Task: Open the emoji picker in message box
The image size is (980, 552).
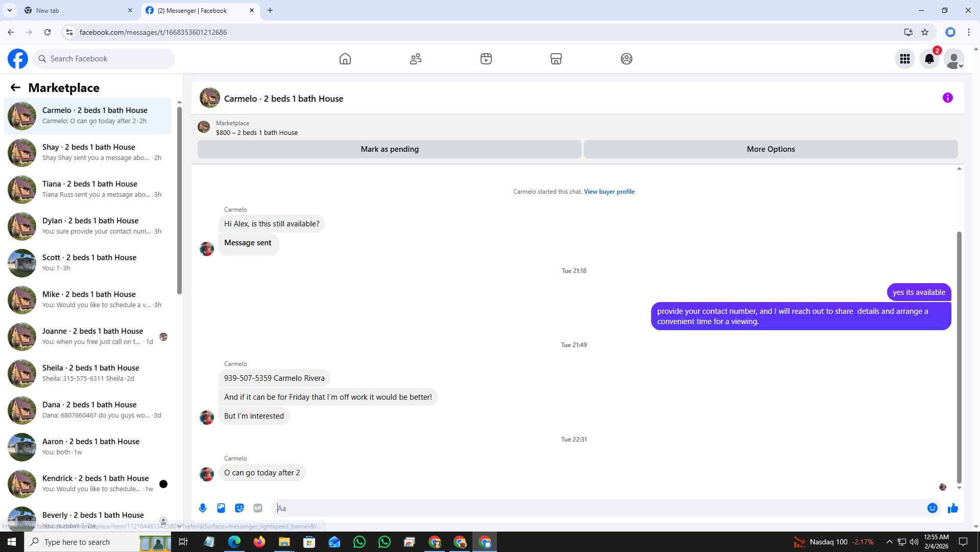Action: tap(933, 508)
